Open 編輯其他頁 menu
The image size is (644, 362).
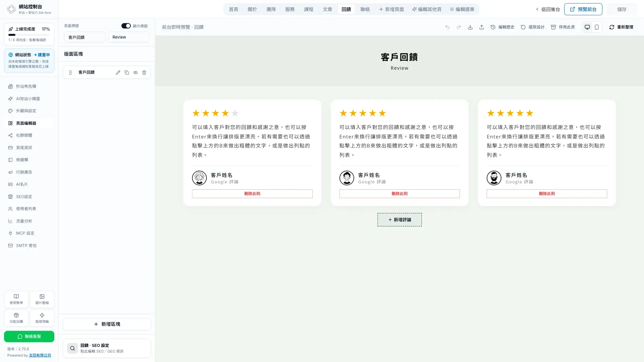pyautogui.click(x=427, y=9)
